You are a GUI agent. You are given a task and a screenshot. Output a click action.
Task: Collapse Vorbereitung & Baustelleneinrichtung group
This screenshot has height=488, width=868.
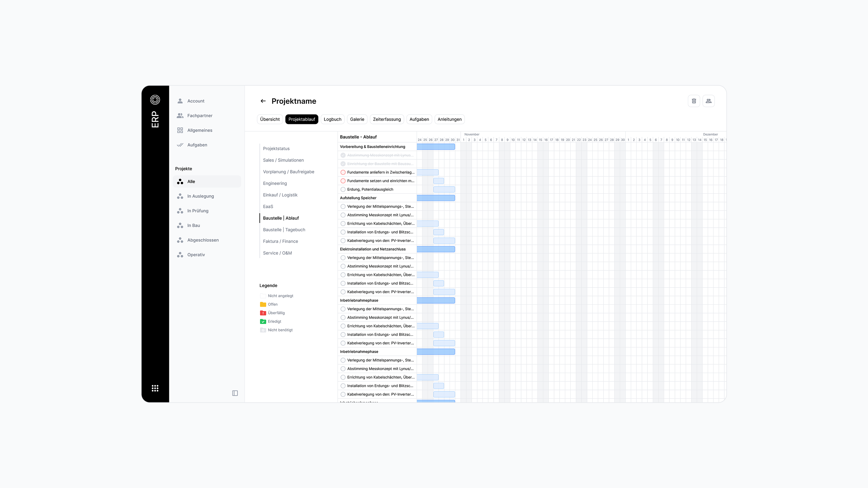tap(373, 147)
